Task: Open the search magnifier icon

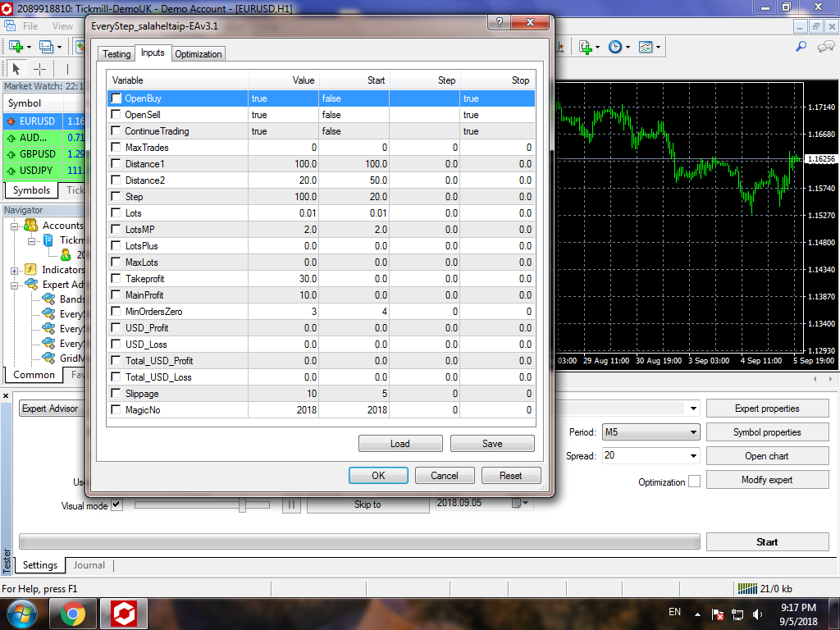Action: (x=801, y=47)
